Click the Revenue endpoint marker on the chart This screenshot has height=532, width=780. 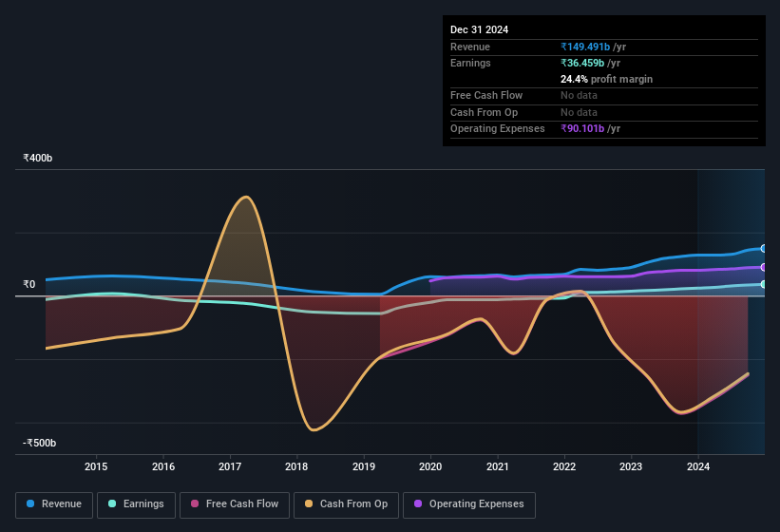(x=764, y=249)
